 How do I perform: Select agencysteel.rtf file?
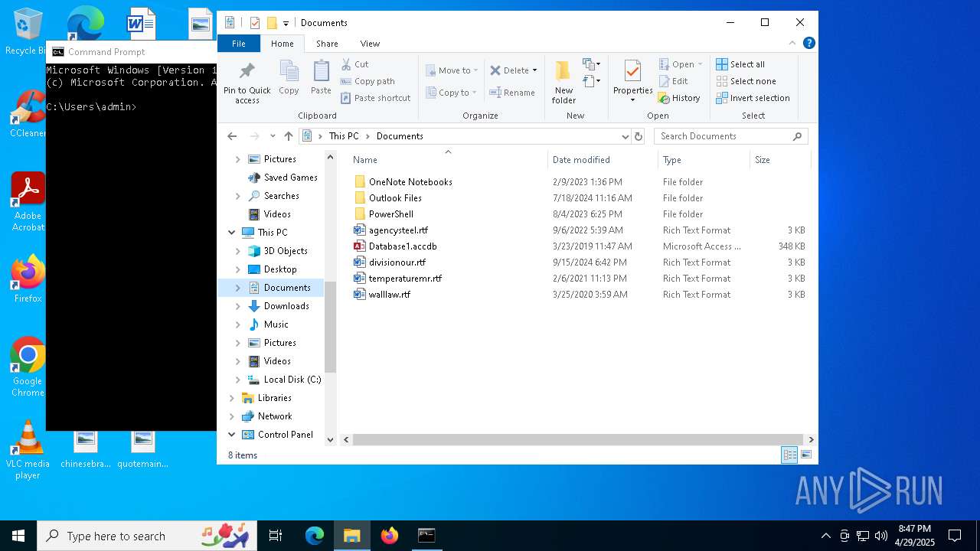tap(398, 230)
